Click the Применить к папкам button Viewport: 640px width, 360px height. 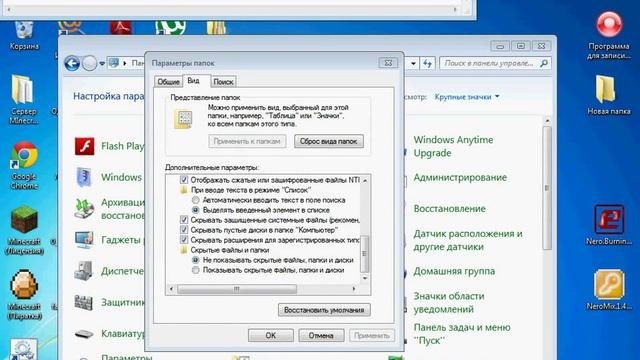click(x=247, y=141)
